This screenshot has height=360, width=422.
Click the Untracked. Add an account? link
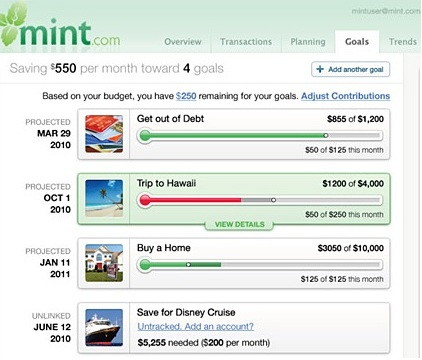[195, 326]
